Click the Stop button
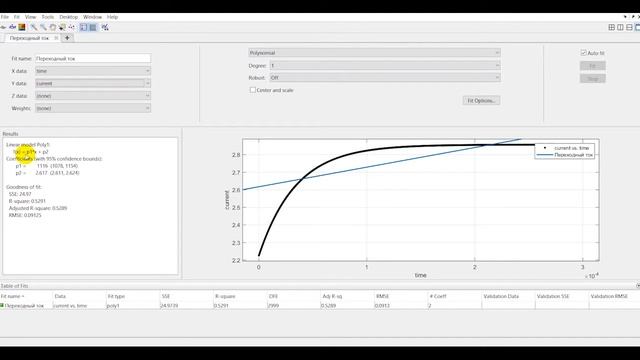 click(x=593, y=78)
